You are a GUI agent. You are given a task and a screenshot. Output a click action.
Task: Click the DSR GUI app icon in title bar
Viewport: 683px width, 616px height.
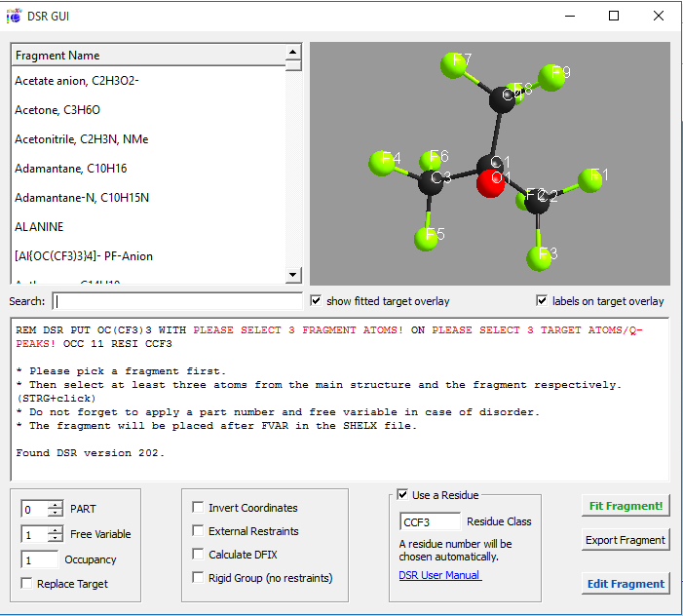click(14, 16)
